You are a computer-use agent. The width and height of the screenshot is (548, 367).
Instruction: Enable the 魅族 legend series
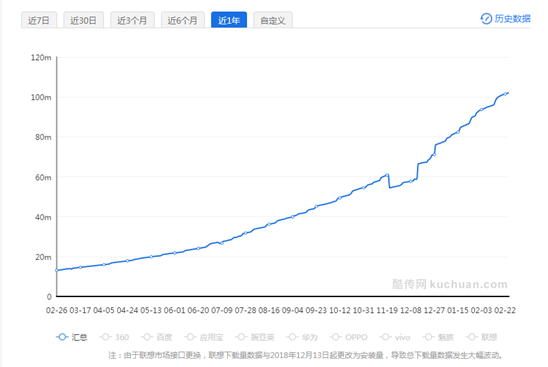click(438, 337)
